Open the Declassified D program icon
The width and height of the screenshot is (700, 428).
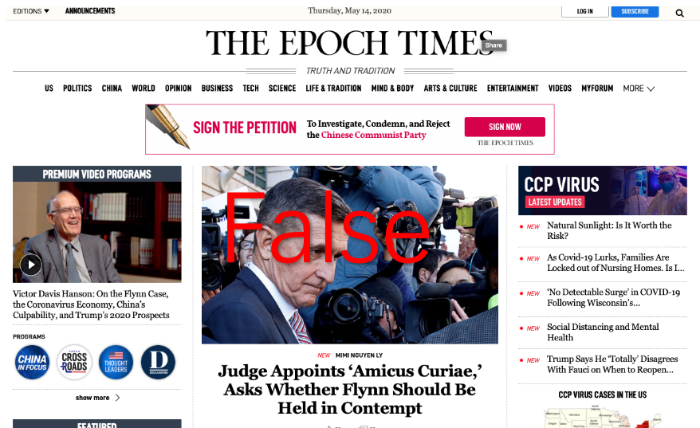tap(158, 362)
